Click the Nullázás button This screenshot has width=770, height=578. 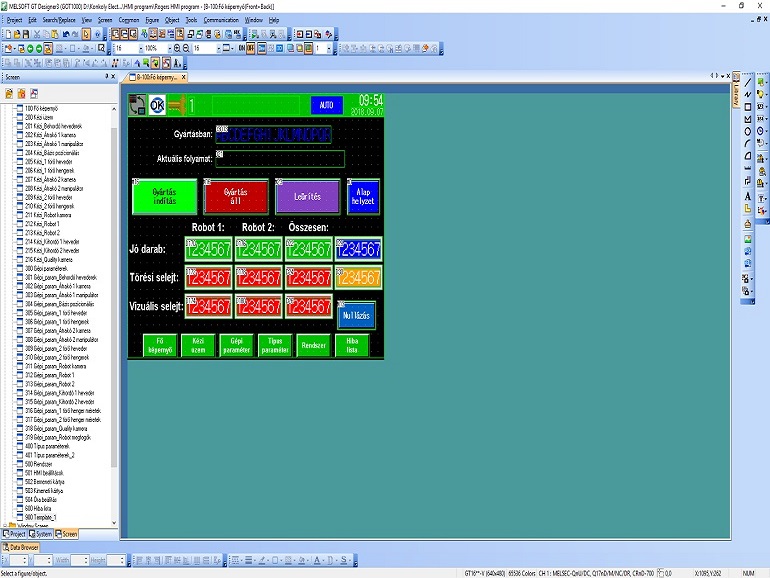tap(357, 315)
